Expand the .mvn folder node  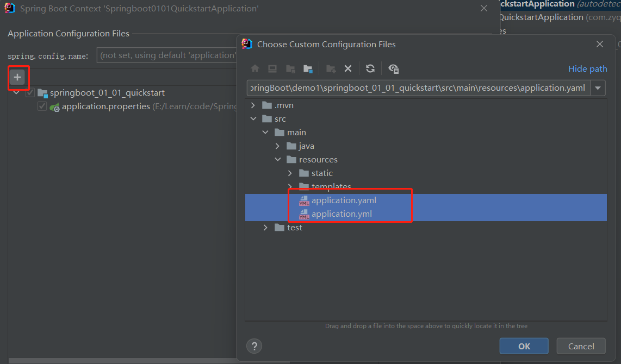[x=253, y=105]
